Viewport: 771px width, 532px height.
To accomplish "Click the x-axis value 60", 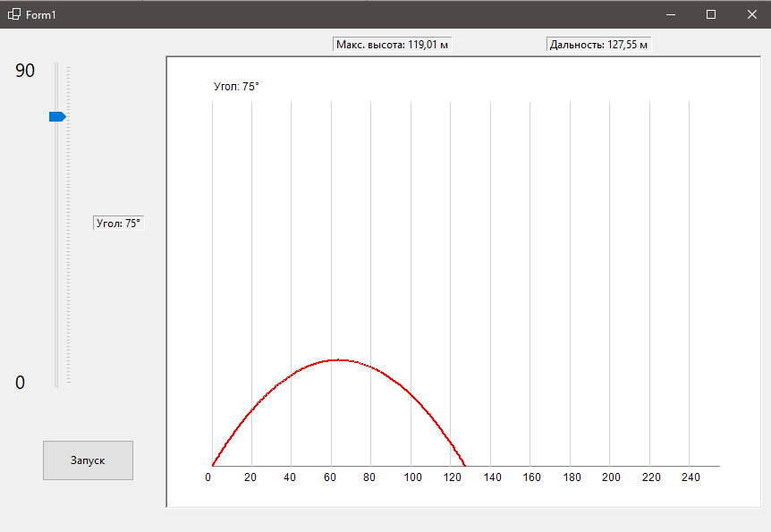I will pos(330,477).
